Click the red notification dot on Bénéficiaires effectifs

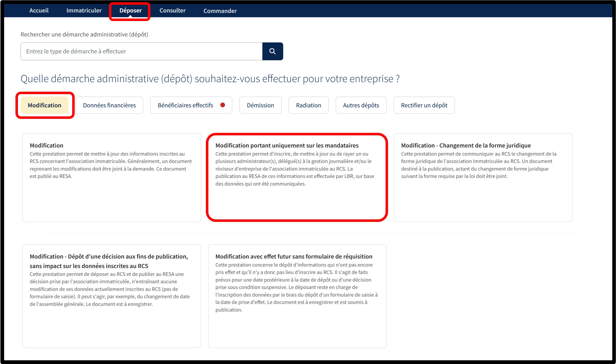pyautogui.click(x=223, y=105)
